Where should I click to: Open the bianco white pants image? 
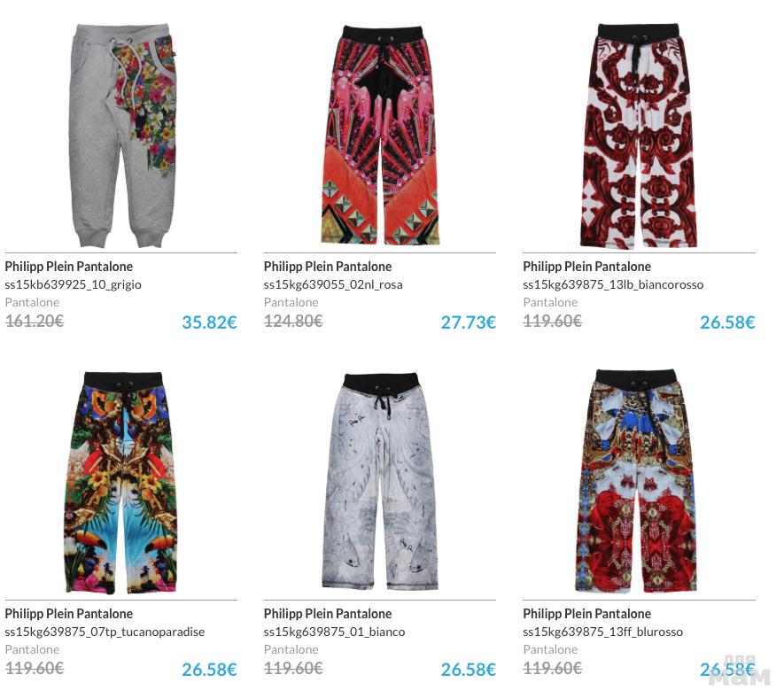(x=380, y=482)
